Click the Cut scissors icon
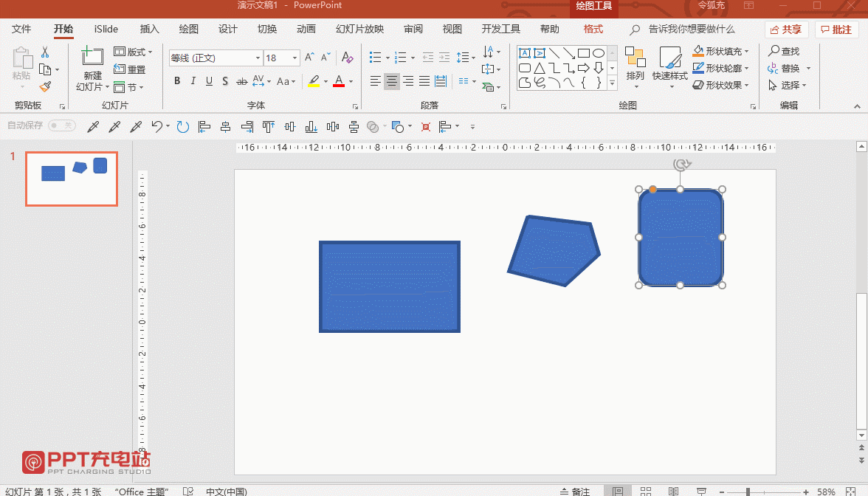 click(x=45, y=52)
